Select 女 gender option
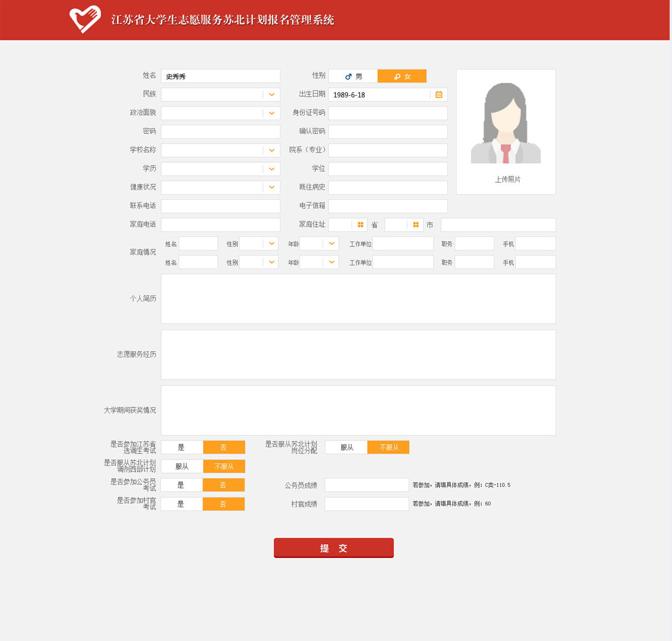This screenshot has height=641, width=672. [x=402, y=76]
